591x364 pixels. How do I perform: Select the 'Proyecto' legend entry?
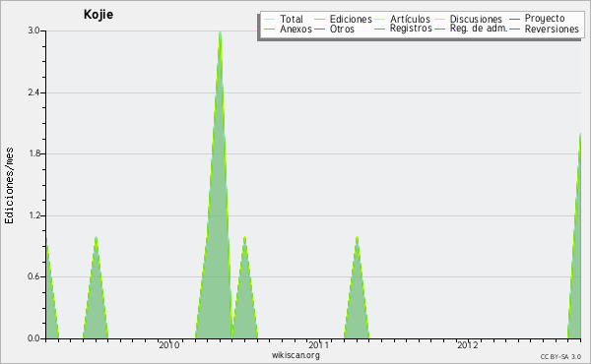click(x=537, y=19)
